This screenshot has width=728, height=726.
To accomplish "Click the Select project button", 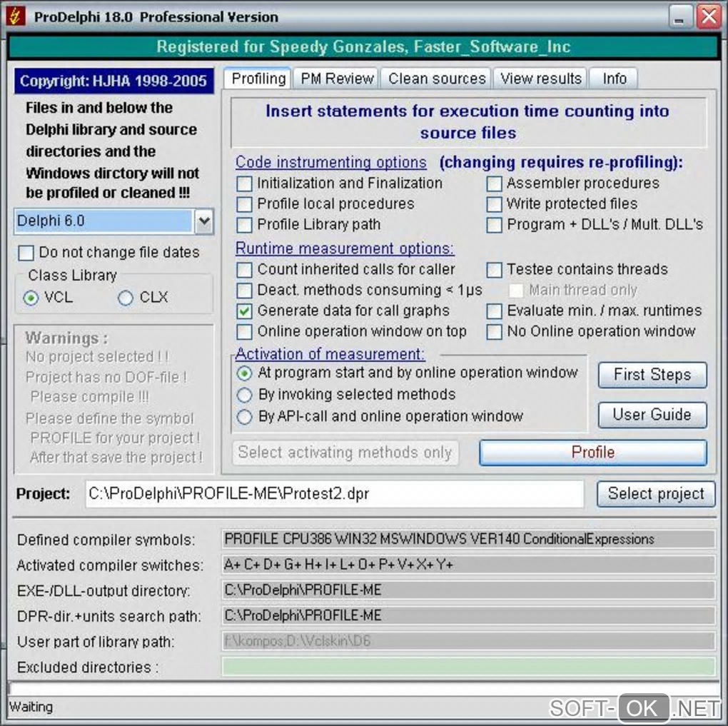I will point(656,494).
